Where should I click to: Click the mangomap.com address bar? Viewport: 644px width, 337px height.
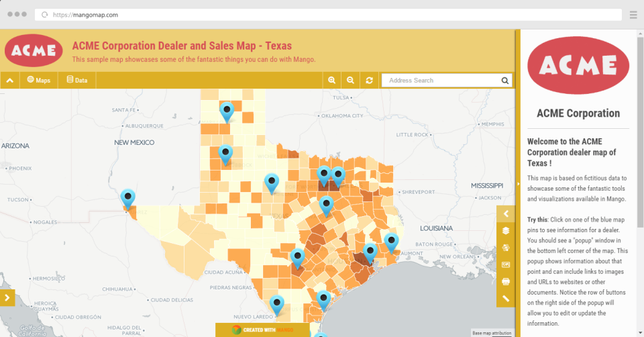(328, 15)
